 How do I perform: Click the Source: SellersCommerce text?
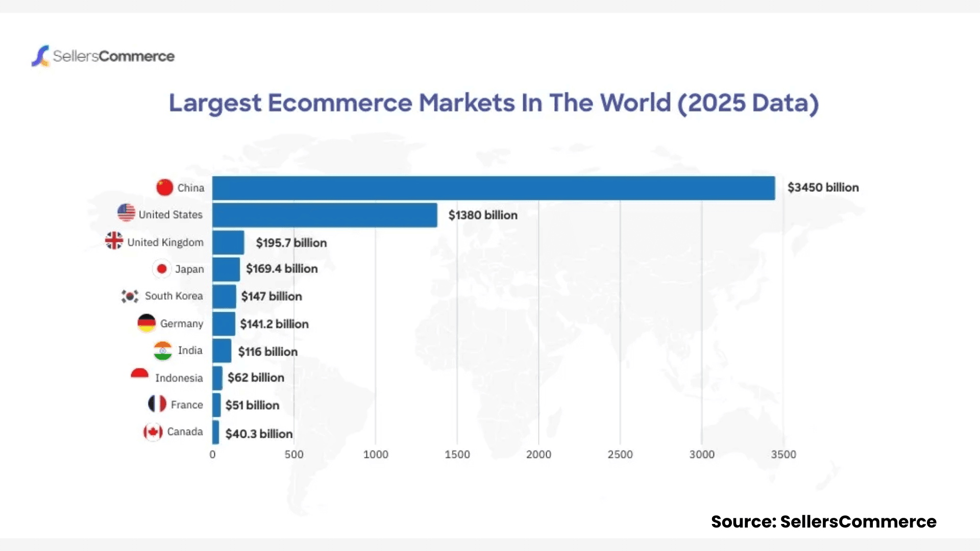[823, 521]
